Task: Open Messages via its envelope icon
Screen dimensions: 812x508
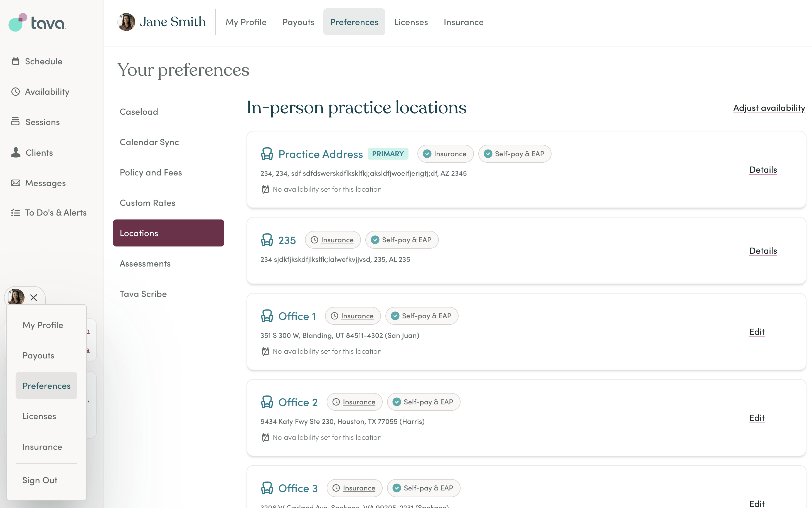Action: [x=15, y=183]
